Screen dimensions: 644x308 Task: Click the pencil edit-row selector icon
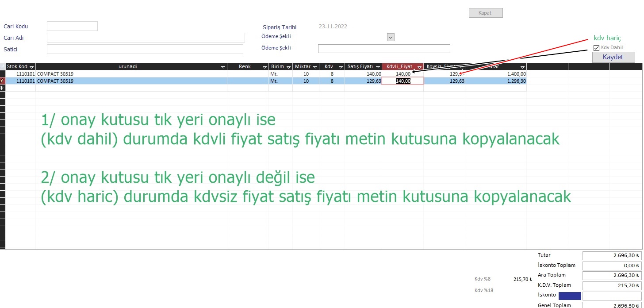point(3,81)
